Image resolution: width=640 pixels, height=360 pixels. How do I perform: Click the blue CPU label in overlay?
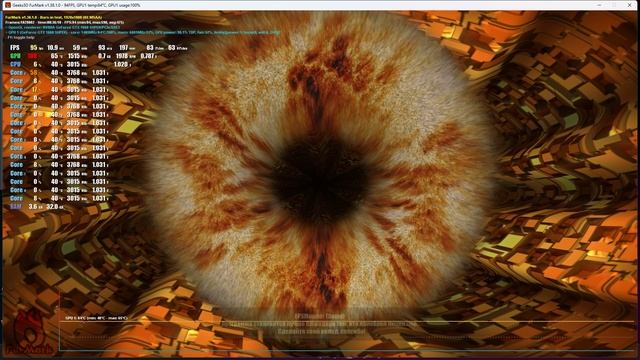click(15, 64)
